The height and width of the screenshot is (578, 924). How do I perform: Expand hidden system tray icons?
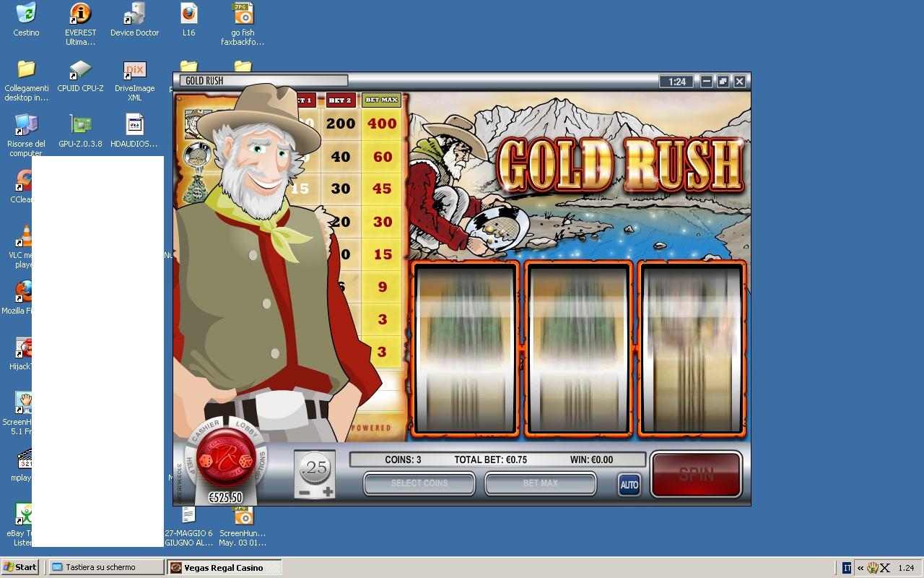(x=860, y=568)
